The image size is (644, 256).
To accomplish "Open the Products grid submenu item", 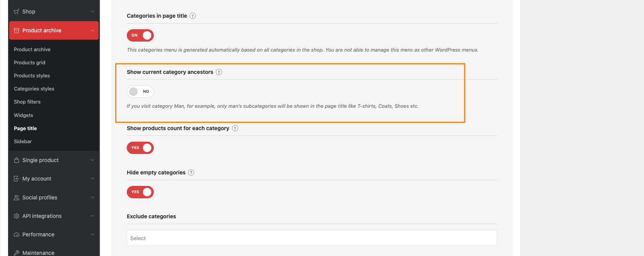I will click(30, 62).
